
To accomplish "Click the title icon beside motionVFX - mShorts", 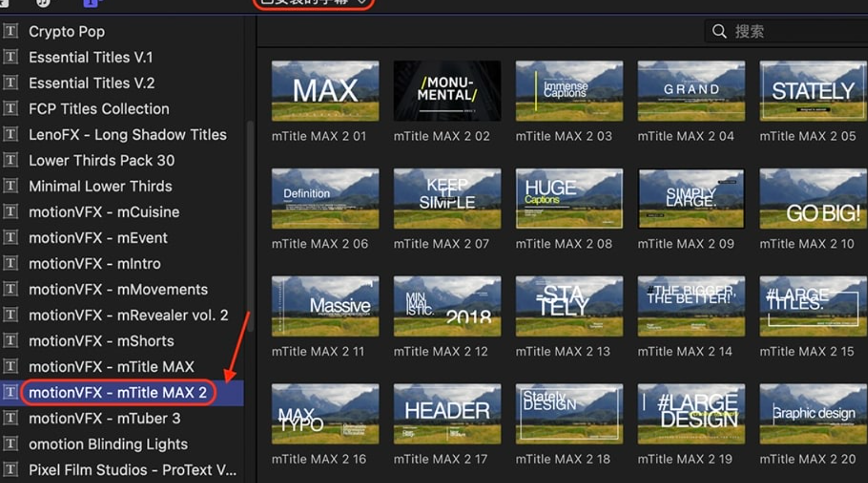I will click(x=10, y=341).
